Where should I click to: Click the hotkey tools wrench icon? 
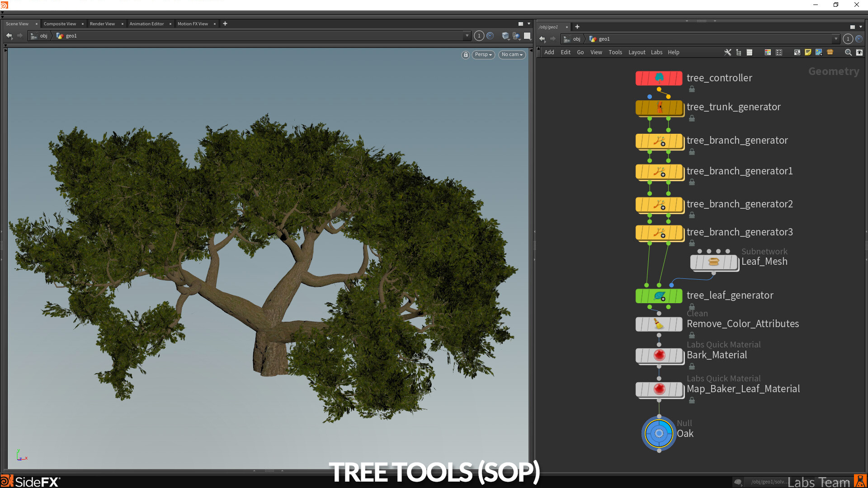pos(727,52)
